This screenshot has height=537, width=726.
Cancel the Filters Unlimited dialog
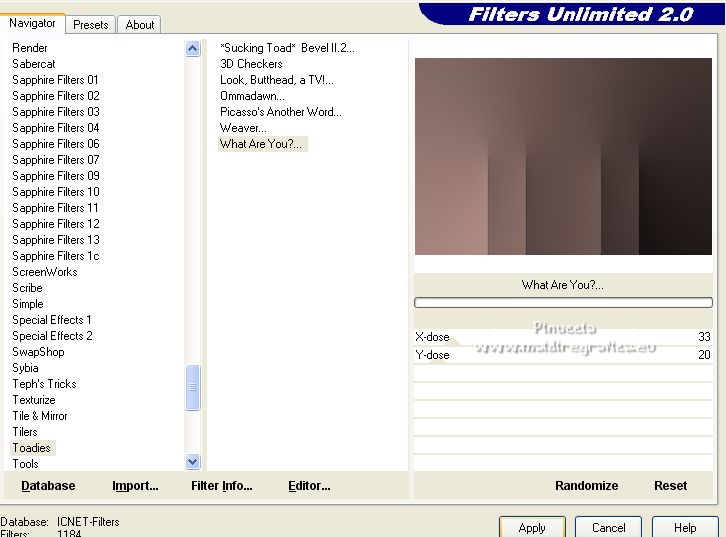[608, 527]
